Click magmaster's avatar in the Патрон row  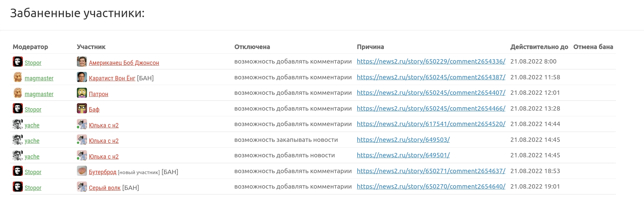18,93
